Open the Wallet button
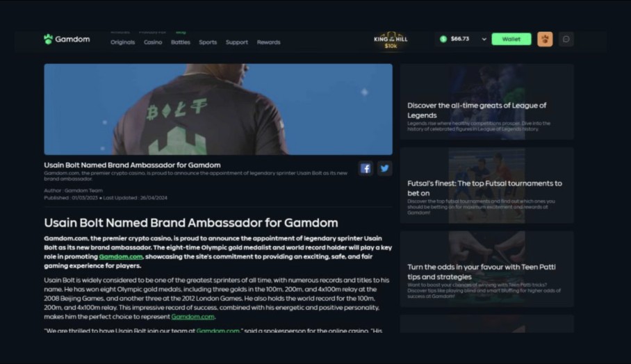631x364 pixels. pyautogui.click(x=511, y=39)
